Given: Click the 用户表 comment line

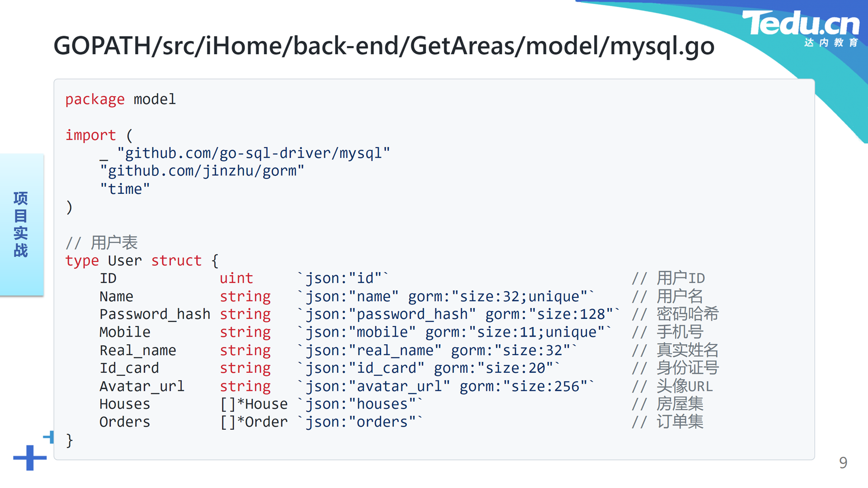Looking at the screenshot, I should click(101, 243).
